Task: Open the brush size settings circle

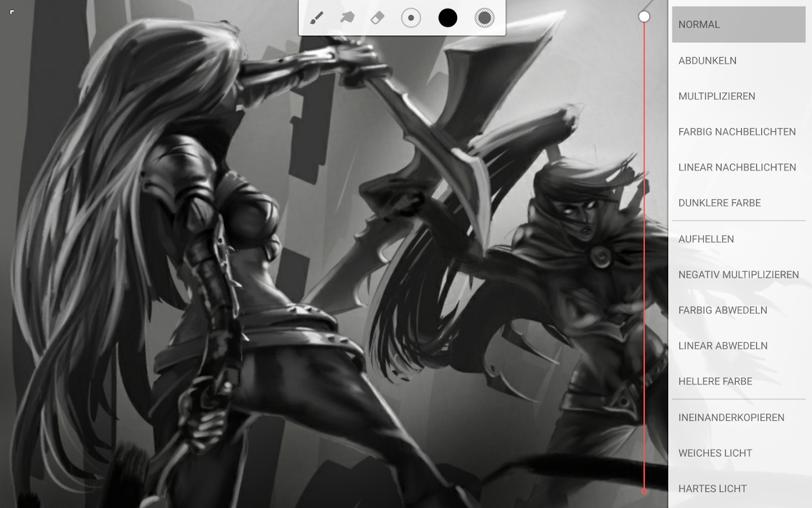Action: click(x=411, y=17)
